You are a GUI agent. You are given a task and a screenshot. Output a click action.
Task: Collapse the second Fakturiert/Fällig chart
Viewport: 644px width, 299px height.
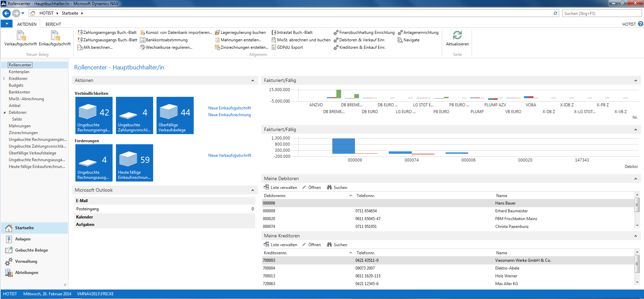pos(636,130)
